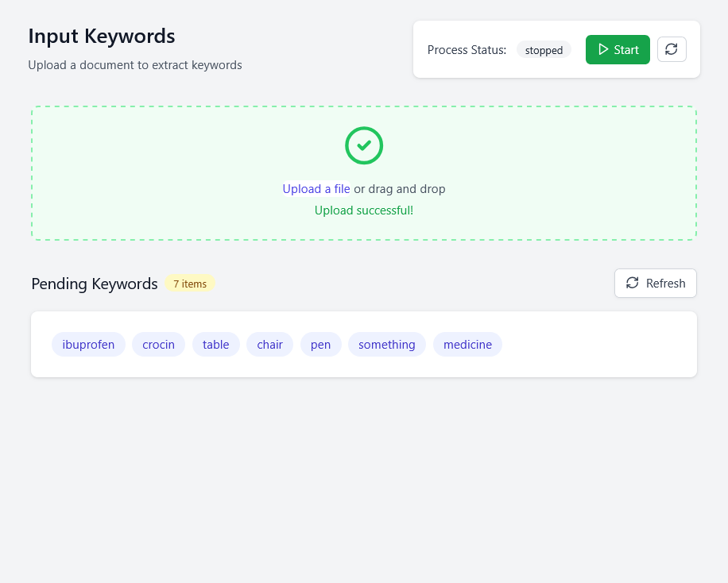Select the ibuprofen keyword chip
728x583 pixels.
(x=88, y=344)
